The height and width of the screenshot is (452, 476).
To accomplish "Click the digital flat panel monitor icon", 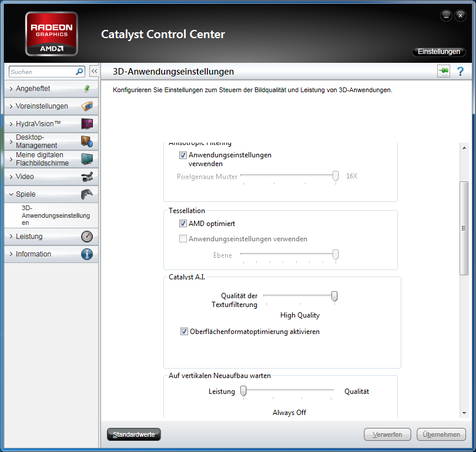I will [x=87, y=159].
